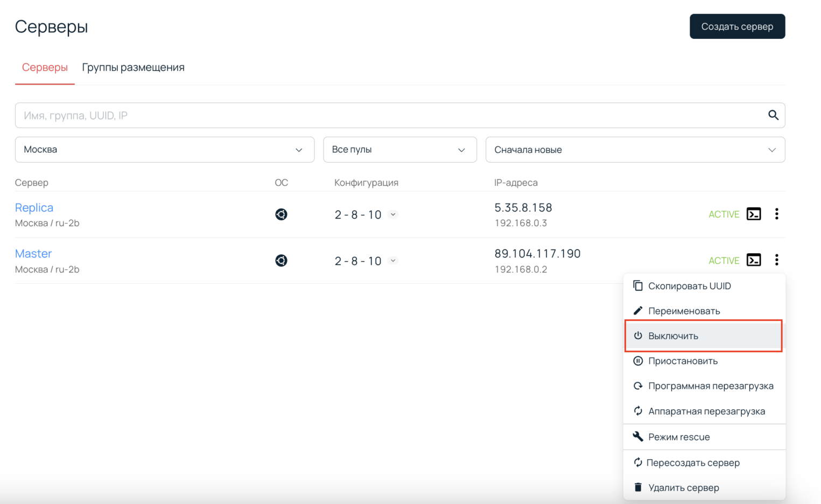Image resolution: width=821 pixels, height=504 pixels.
Task: Click the Конфигурация column header
Action: pyautogui.click(x=366, y=183)
